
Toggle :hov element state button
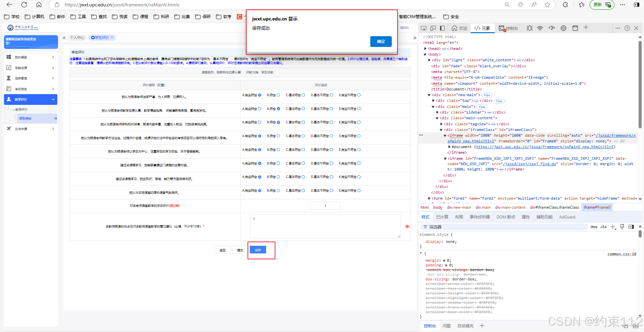pos(594,227)
